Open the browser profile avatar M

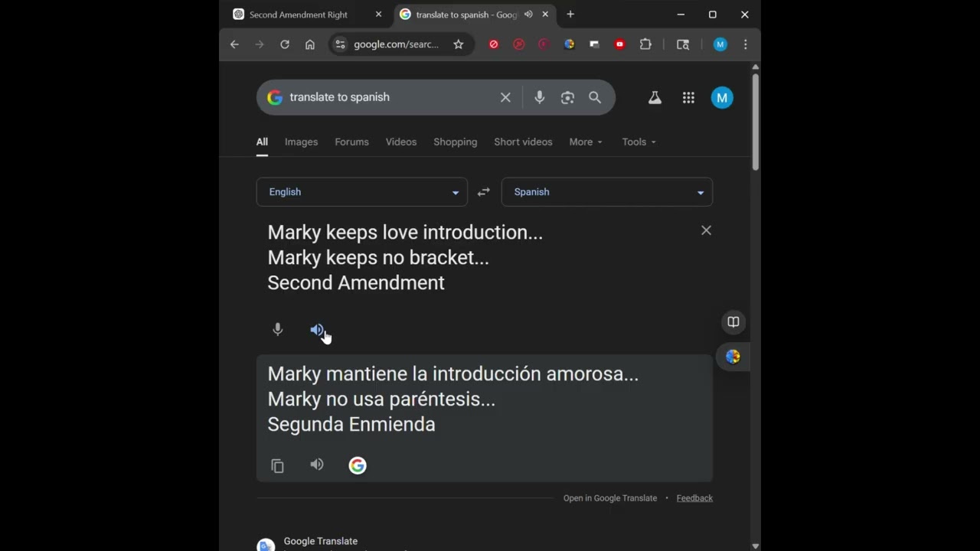[x=720, y=44]
